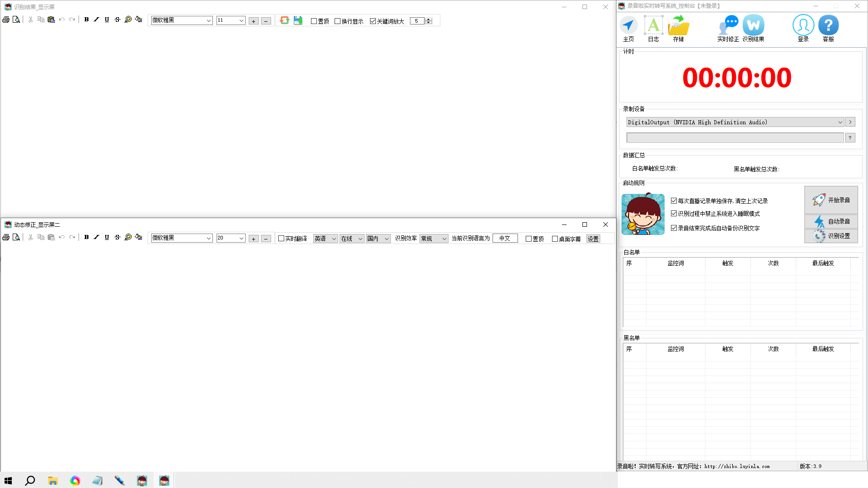Screen dimensions: 868x488
Task: Uncheck 录音结束完成后自动备份识别文字 option
Action: tap(674, 228)
